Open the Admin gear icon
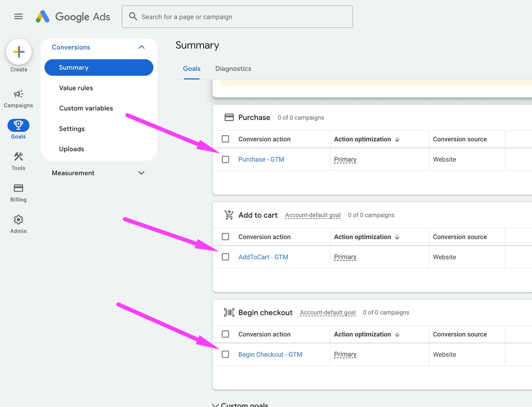Viewport: 532px width, 407px height. pos(18,220)
